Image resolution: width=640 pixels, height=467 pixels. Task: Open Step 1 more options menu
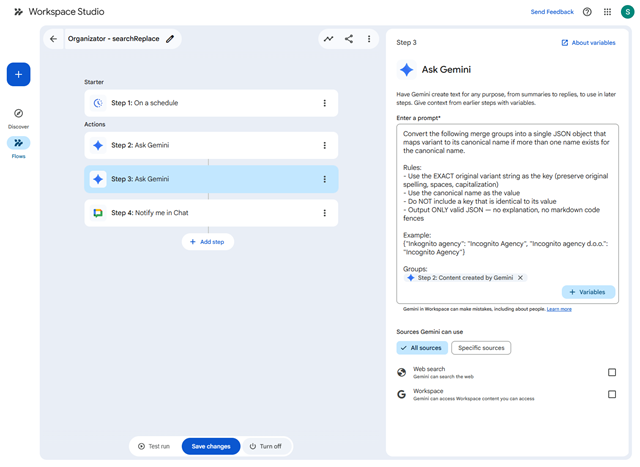(324, 103)
